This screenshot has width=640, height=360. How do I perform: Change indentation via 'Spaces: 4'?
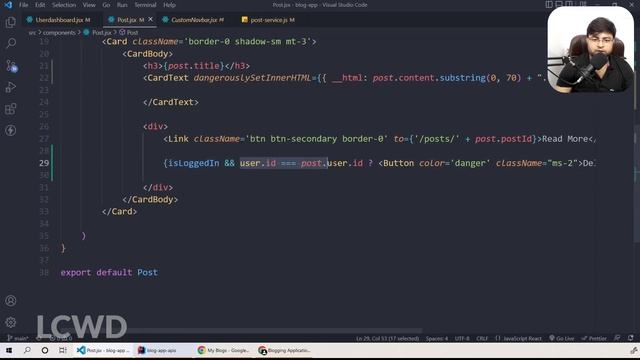point(437,338)
